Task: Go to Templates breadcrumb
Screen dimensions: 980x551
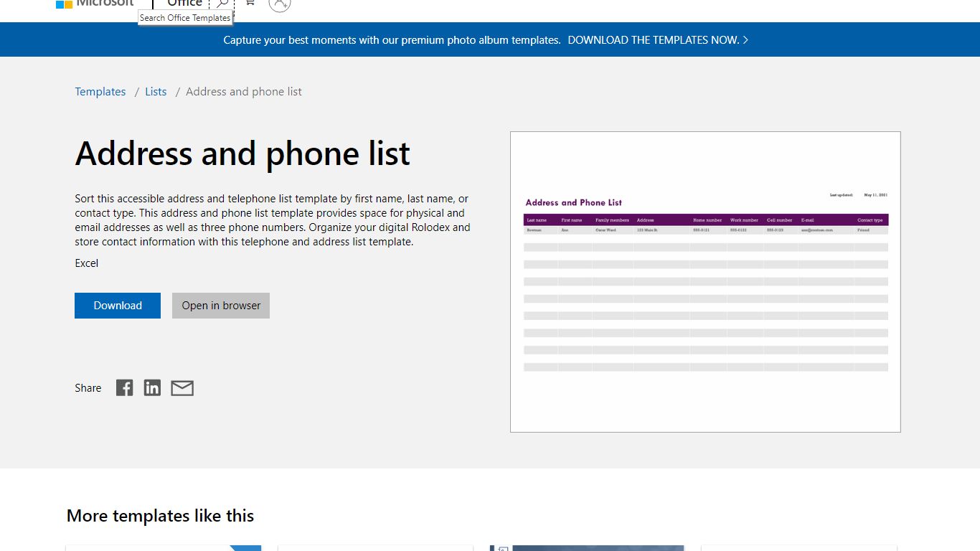Action: point(100,92)
